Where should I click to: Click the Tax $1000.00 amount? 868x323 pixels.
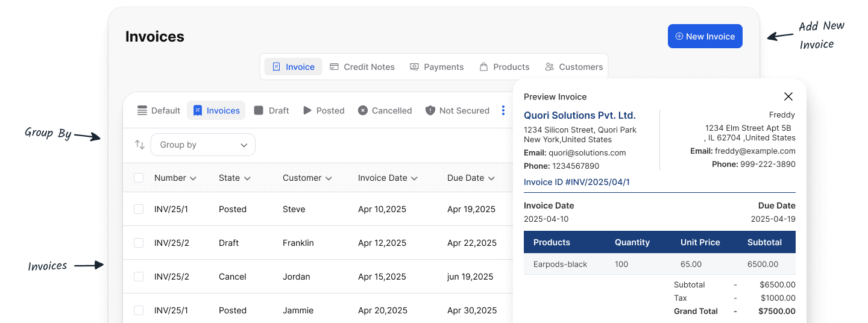point(778,298)
